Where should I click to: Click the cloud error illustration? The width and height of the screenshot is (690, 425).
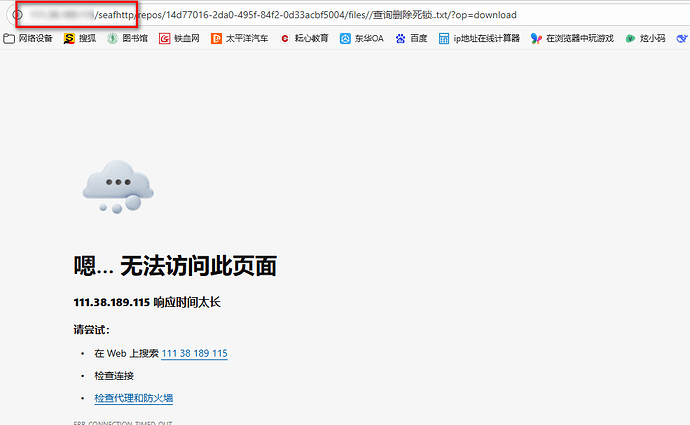pos(117,186)
